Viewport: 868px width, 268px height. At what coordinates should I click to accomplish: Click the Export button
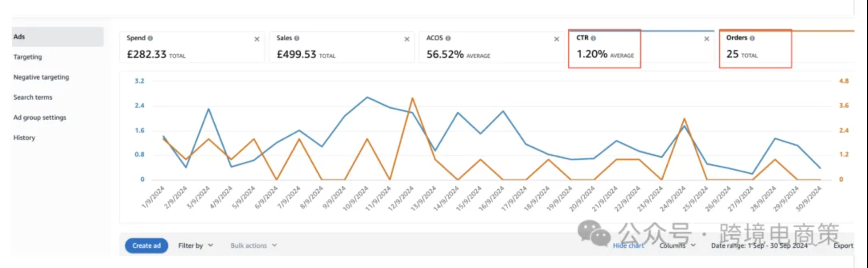pyautogui.click(x=843, y=245)
